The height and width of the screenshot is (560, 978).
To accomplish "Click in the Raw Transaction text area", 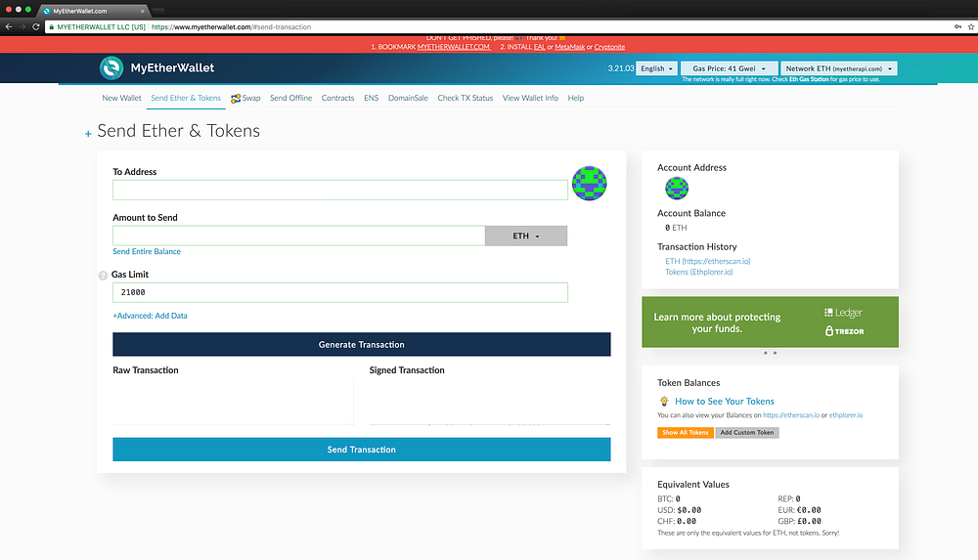I will (x=233, y=401).
